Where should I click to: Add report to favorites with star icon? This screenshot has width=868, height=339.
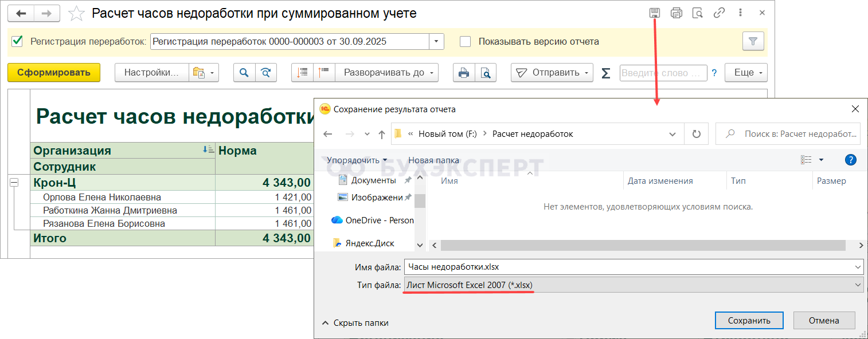click(76, 14)
